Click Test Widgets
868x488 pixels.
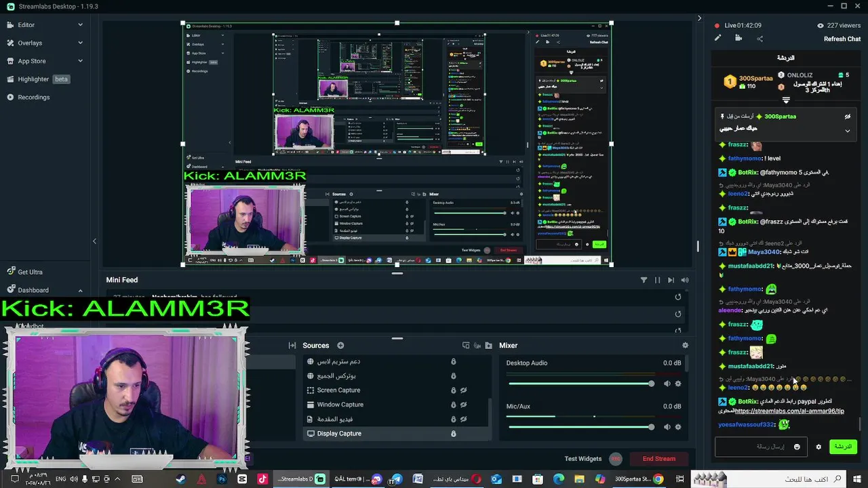[x=583, y=459]
